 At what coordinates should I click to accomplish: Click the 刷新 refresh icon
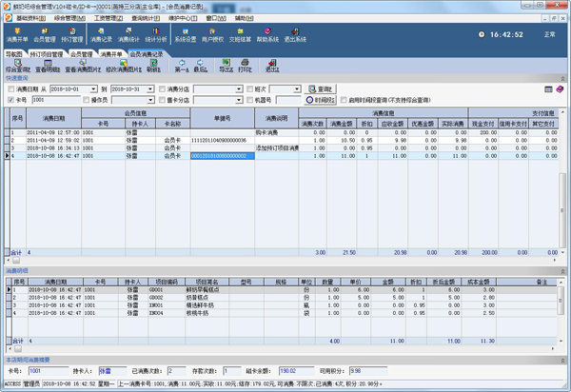pos(153,67)
